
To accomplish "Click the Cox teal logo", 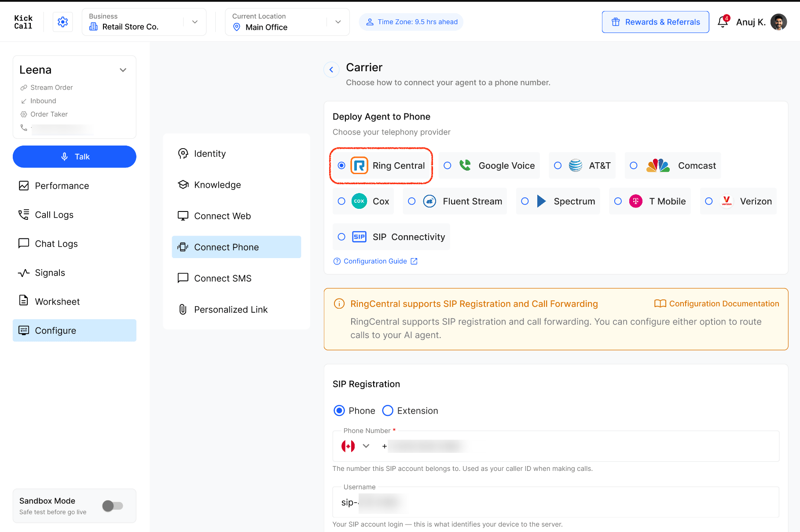I will 359,201.
